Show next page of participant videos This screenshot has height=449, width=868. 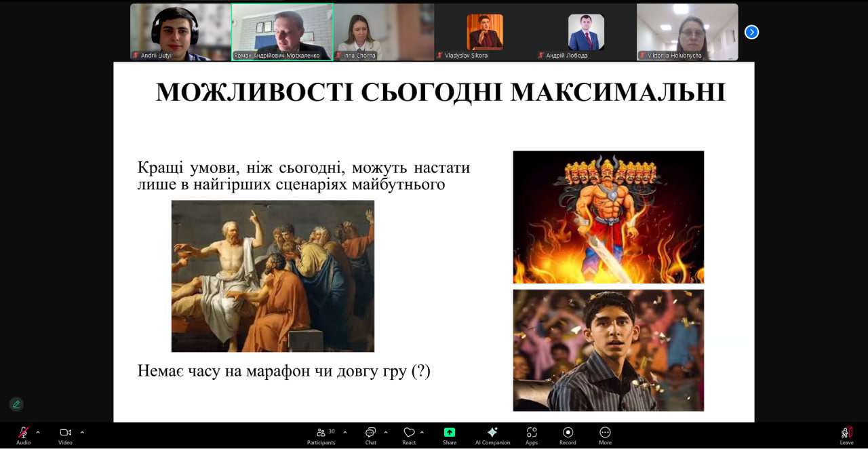[751, 32]
